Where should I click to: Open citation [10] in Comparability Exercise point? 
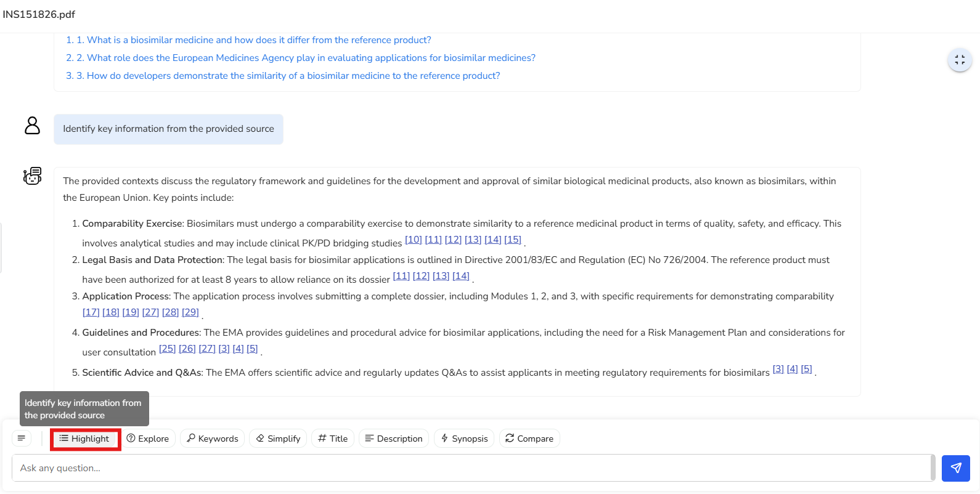click(413, 240)
